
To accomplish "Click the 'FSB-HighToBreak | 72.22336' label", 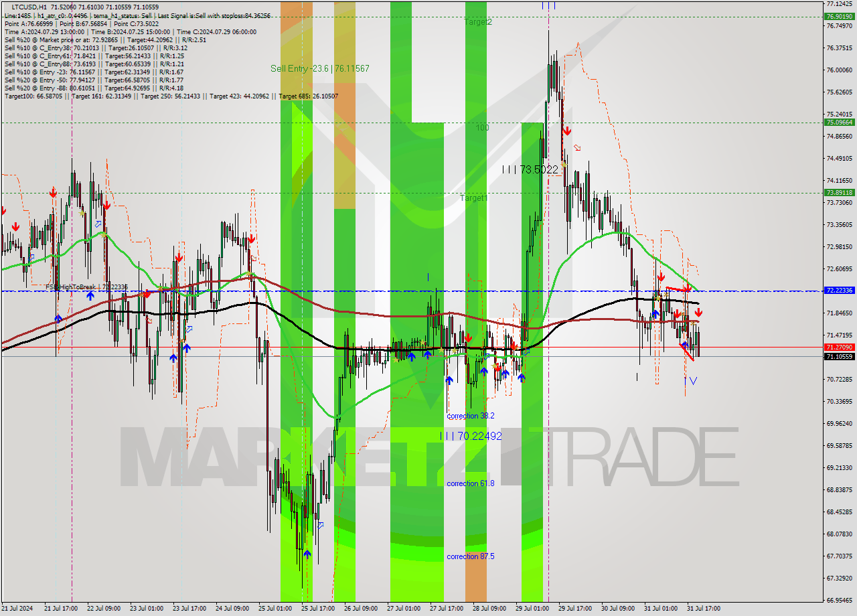I will 86,287.
